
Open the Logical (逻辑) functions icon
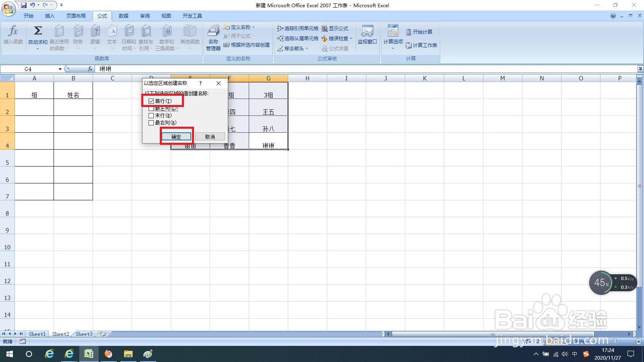point(95,37)
